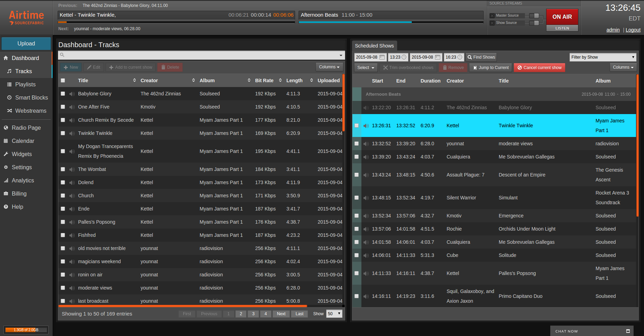
Task: Toggle the Master Source switch
Action: pos(534,16)
